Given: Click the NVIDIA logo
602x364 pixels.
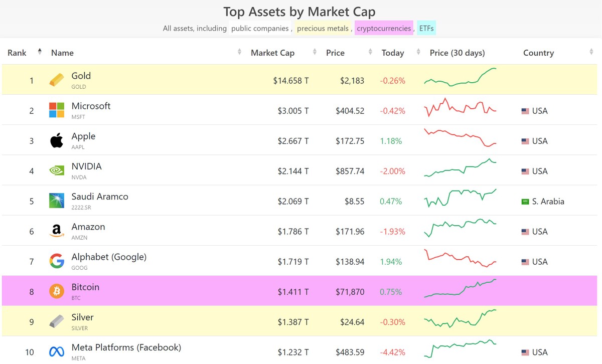Looking at the screenshot, I should click(56, 170).
